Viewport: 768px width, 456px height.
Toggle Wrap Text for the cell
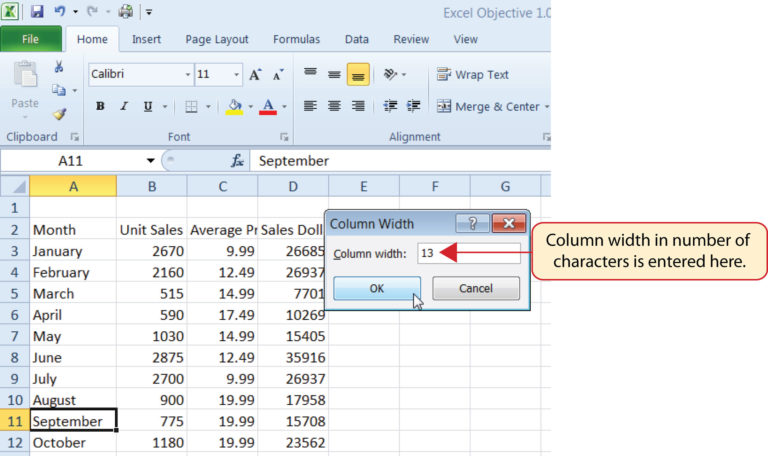coord(473,75)
